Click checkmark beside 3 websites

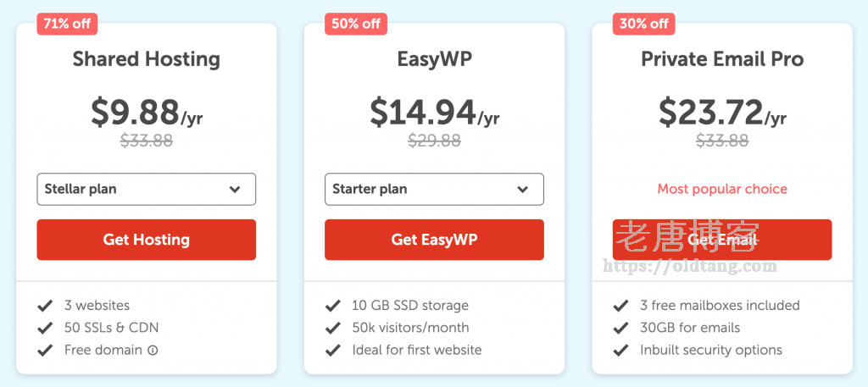[44, 306]
